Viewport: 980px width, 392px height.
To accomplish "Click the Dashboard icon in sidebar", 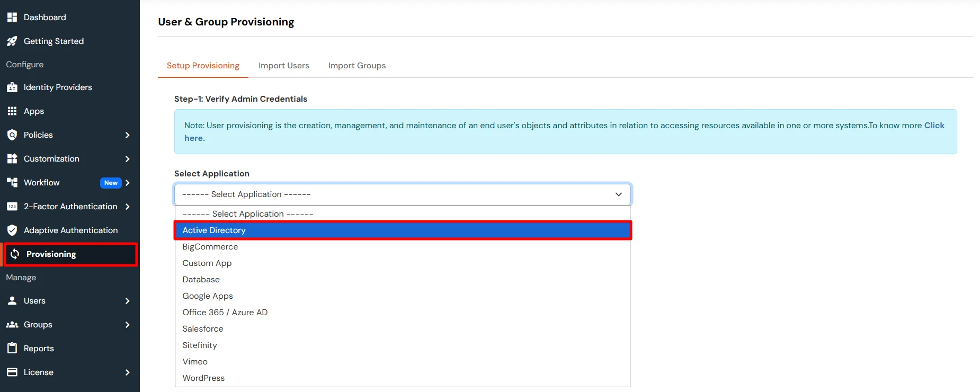I will (12, 17).
